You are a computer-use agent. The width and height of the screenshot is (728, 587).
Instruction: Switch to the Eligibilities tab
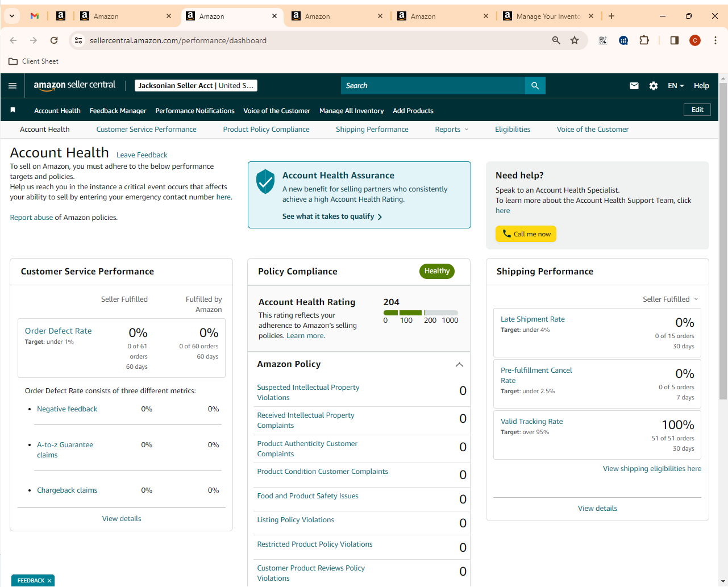click(x=513, y=130)
